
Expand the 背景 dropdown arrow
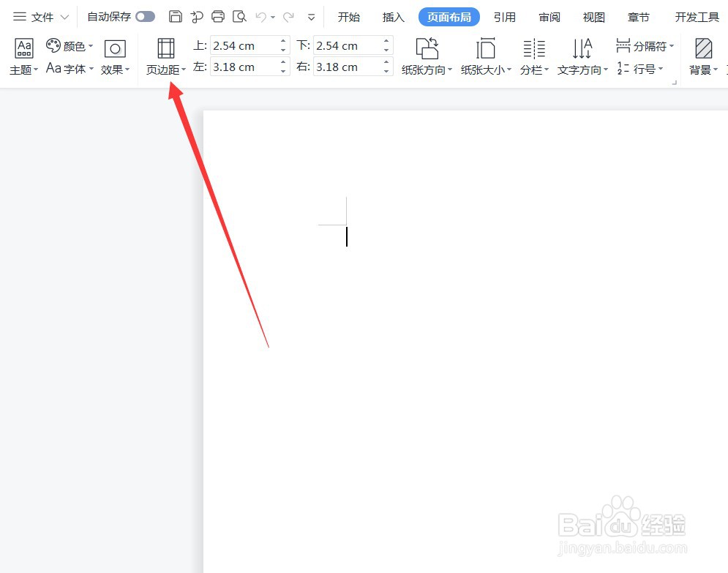[x=716, y=70]
